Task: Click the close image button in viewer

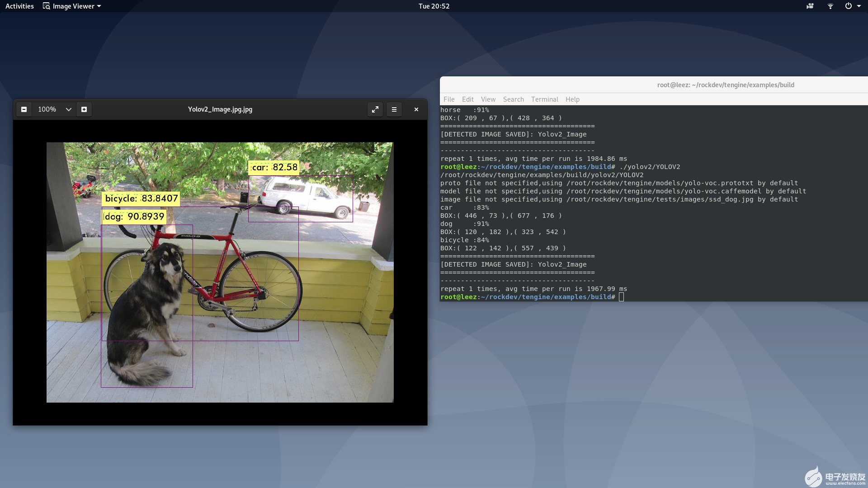Action: (x=416, y=109)
